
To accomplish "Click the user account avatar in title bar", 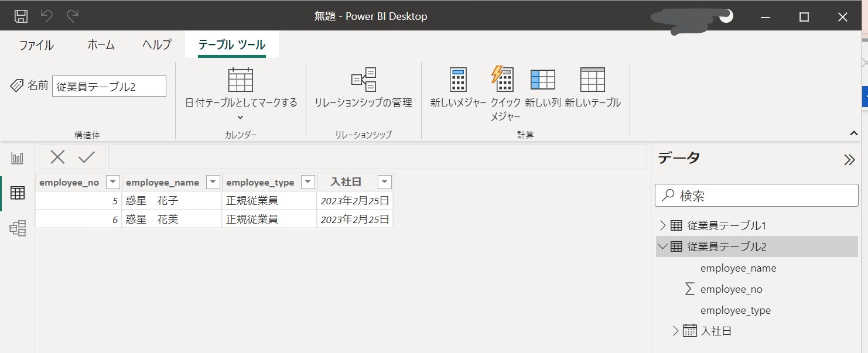I will 726,16.
